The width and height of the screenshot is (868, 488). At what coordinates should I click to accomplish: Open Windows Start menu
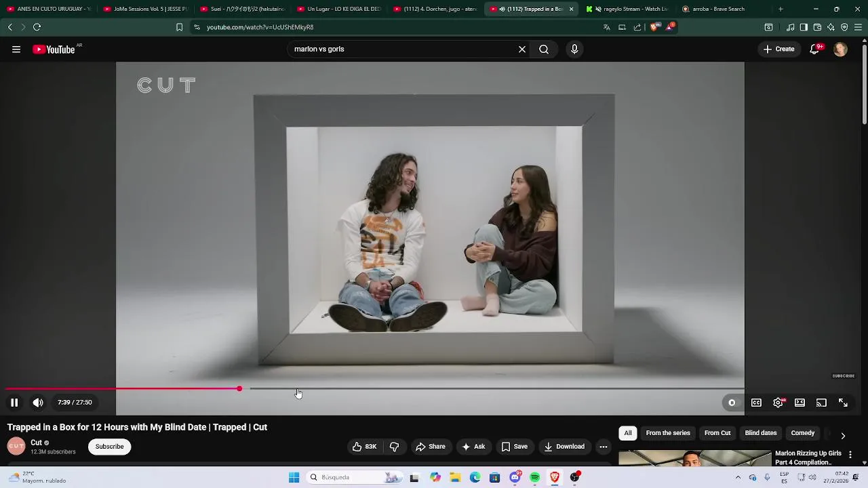click(x=294, y=477)
